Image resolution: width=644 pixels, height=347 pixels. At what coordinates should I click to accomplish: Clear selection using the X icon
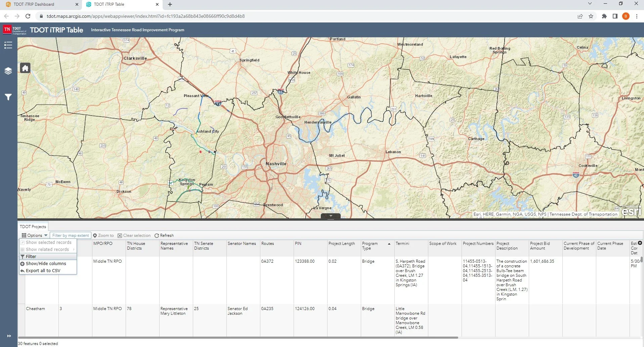(120, 235)
